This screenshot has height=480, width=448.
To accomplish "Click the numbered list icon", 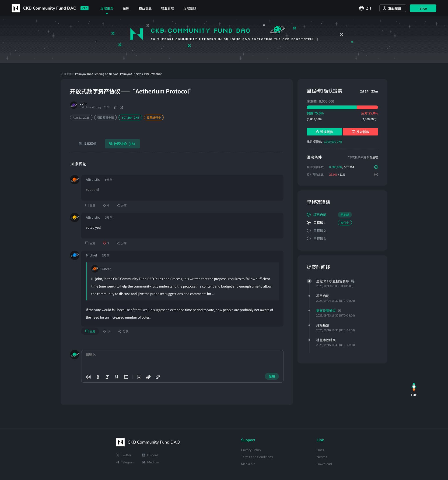I will [x=126, y=377].
